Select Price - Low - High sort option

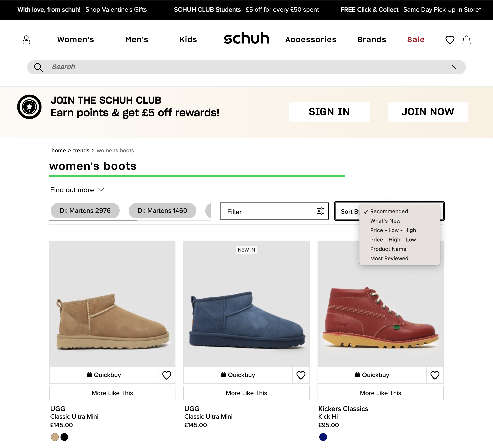(x=393, y=230)
